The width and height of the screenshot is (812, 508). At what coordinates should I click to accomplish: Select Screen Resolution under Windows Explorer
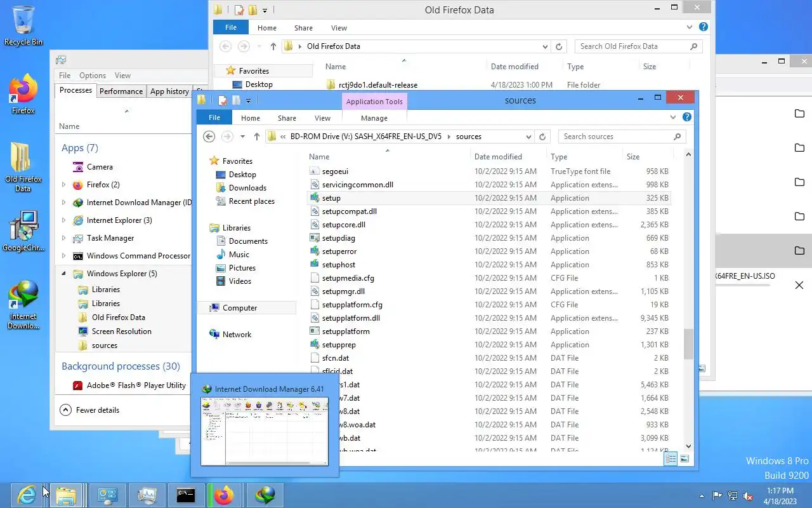(122, 331)
